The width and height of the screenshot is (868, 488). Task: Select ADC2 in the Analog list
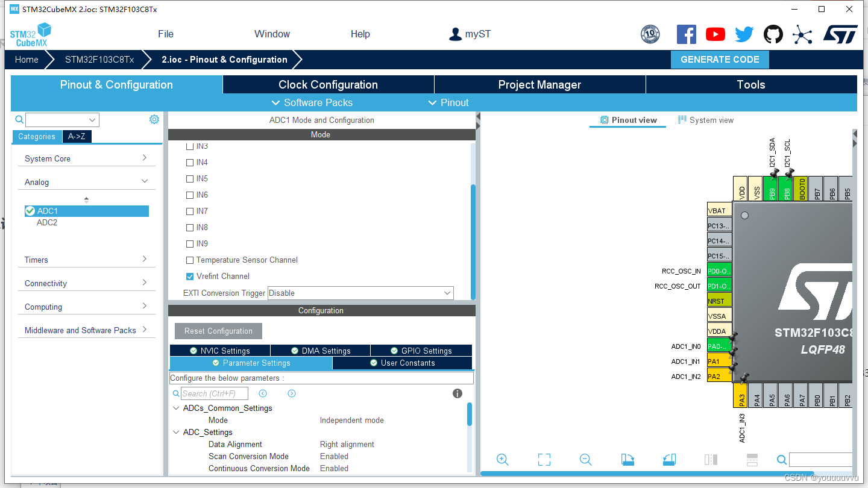pyautogui.click(x=47, y=222)
